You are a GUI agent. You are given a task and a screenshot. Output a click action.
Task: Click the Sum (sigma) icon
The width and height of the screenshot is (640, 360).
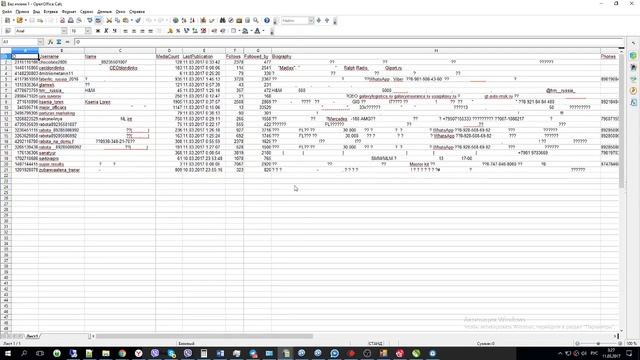(59, 42)
